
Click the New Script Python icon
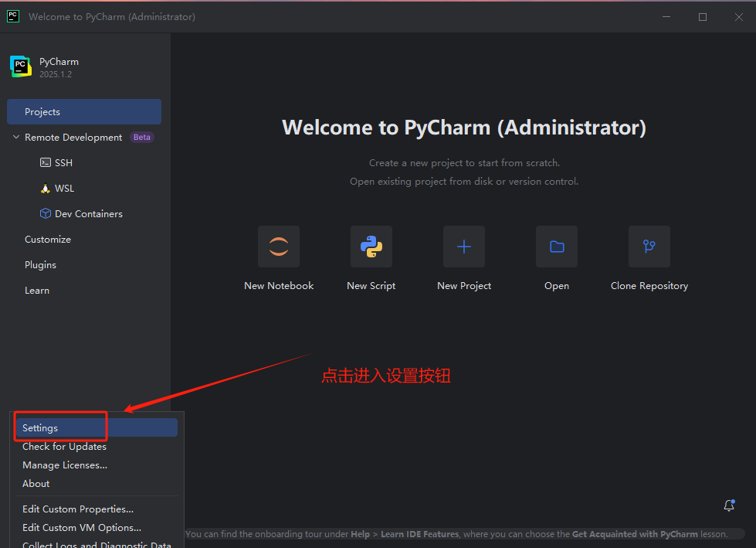point(371,247)
